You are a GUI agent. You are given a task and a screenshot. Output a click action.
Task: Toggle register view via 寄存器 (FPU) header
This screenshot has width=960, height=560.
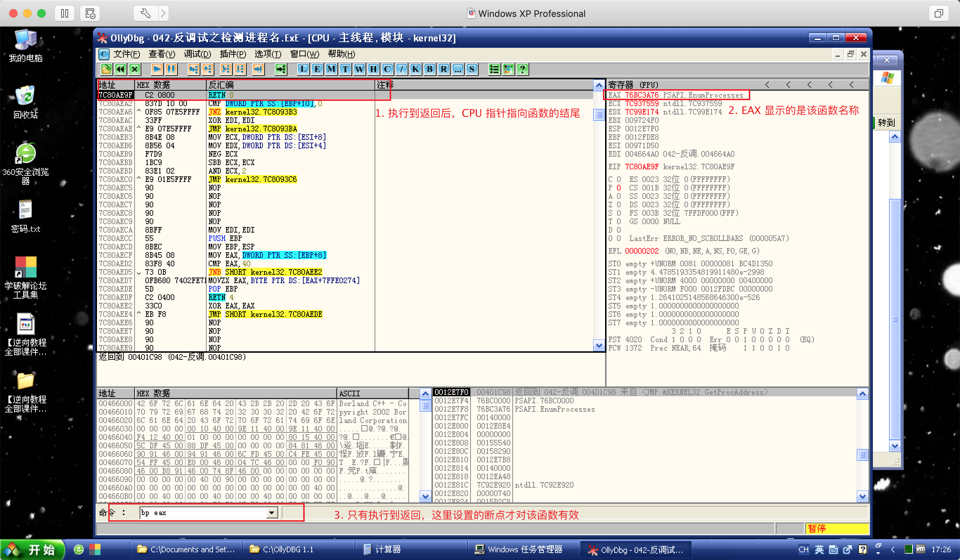633,85
